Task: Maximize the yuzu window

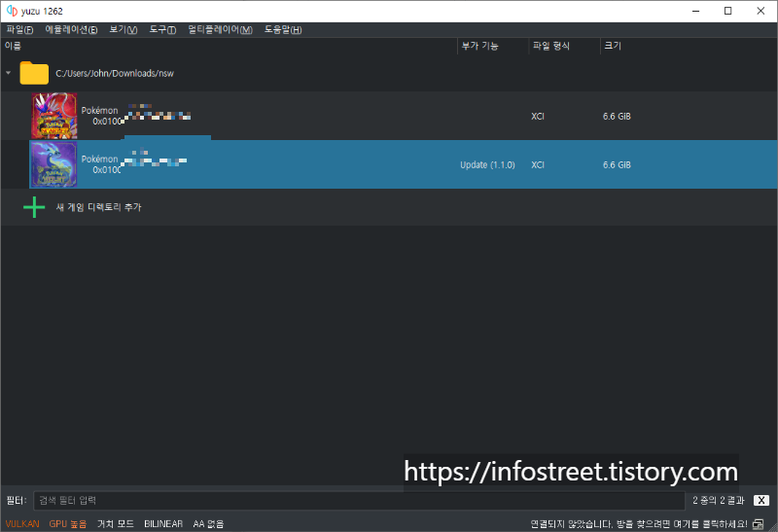Action: (x=727, y=11)
